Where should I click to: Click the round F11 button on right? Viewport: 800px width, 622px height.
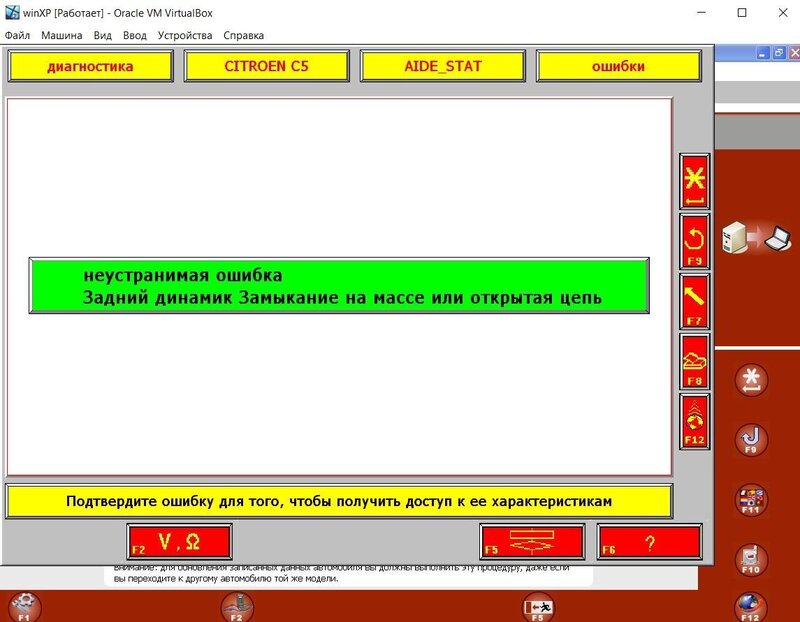click(751, 498)
